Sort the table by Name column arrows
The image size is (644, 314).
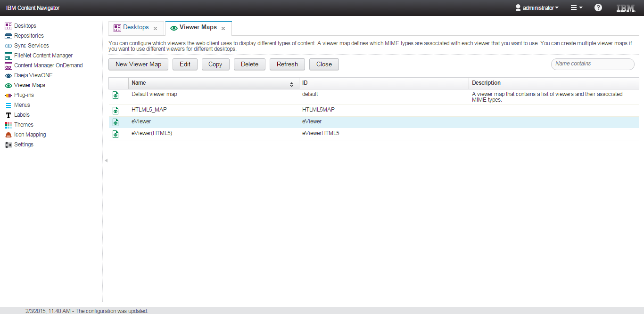click(292, 84)
